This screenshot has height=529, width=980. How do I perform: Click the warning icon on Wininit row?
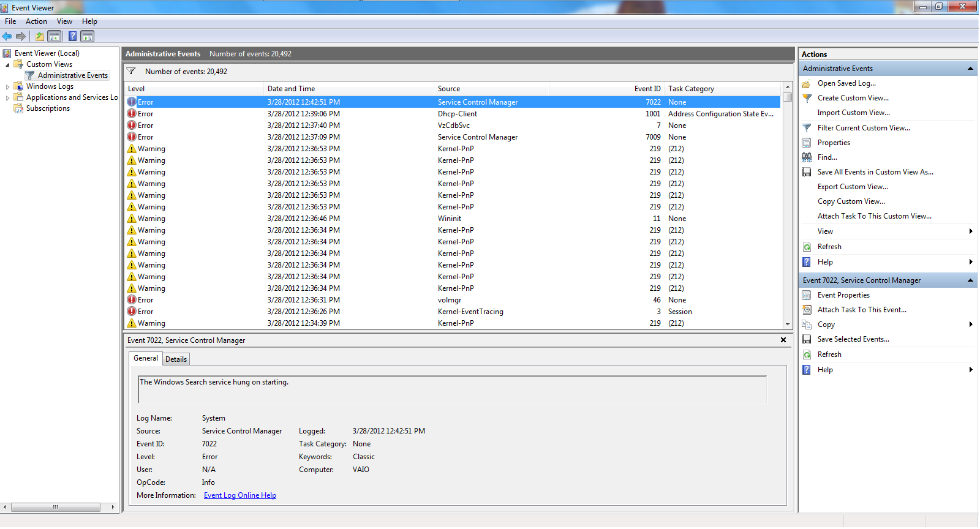pos(132,219)
